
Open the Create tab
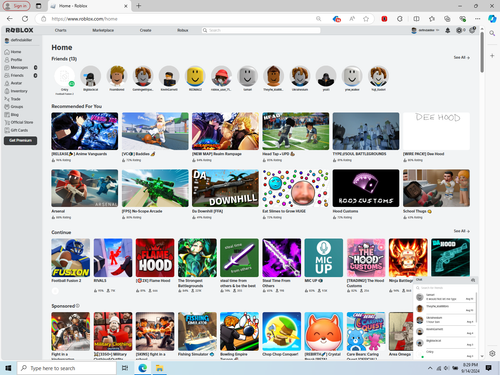145,30
